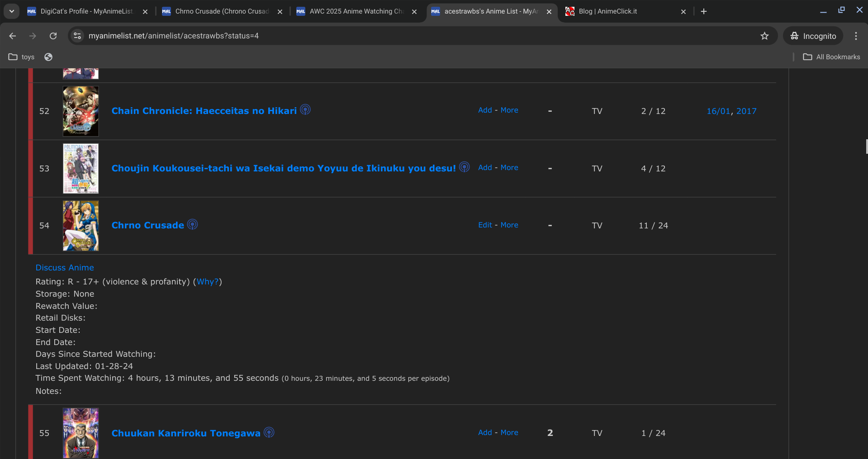This screenshot has width=868, height=459.
Task: Expand More details for Chain Chronicle
Action: pyautogui.click(x=509, y=110)
